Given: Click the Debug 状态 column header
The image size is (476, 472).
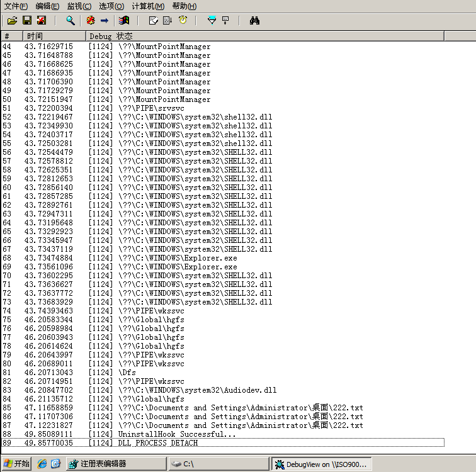Looking at the screenshot, I should coord(265,36).
